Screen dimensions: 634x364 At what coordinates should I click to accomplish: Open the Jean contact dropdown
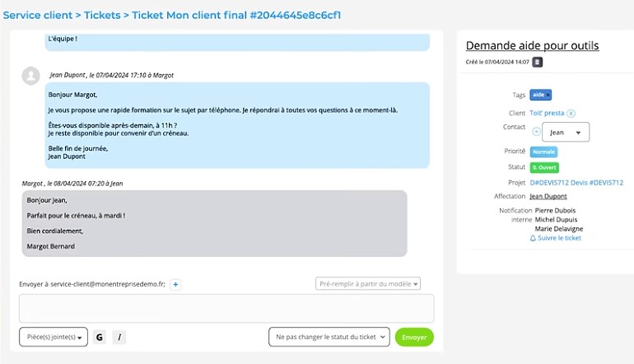[x=566, y=133]
